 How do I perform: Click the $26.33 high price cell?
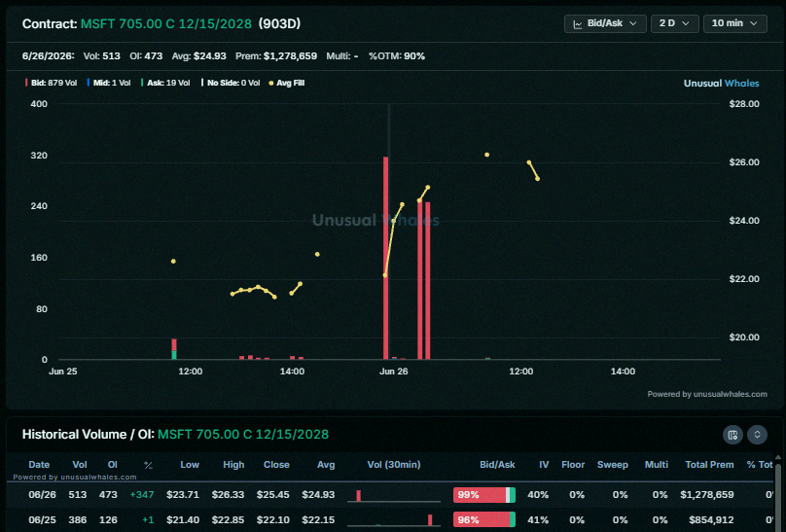pos(228,495)
